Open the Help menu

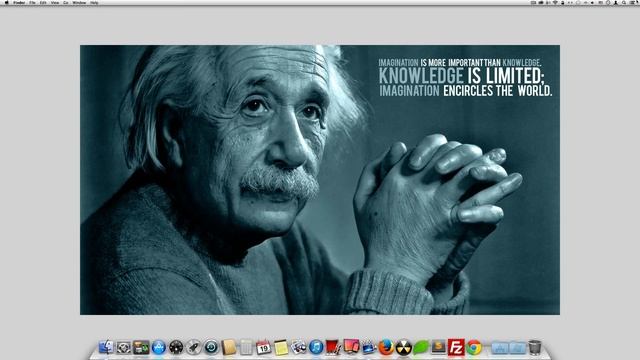click(94, 2)
